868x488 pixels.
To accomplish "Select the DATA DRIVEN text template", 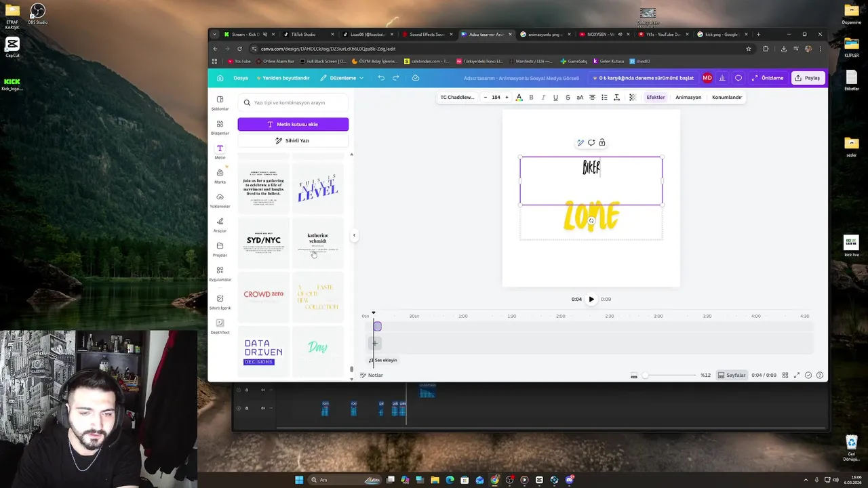I will pos(264,351).
